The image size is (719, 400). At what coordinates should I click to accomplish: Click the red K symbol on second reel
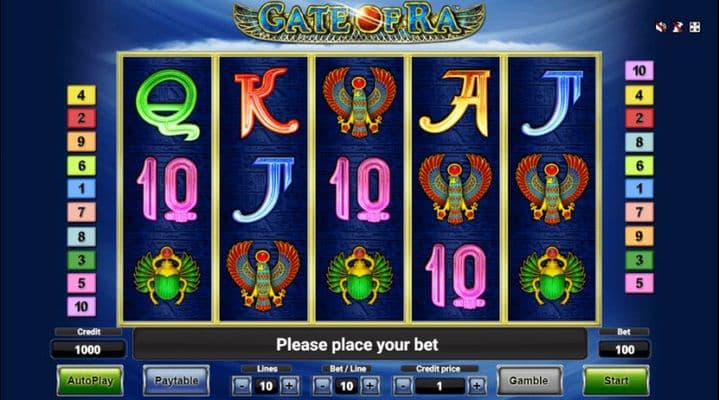tap(265, 103)
